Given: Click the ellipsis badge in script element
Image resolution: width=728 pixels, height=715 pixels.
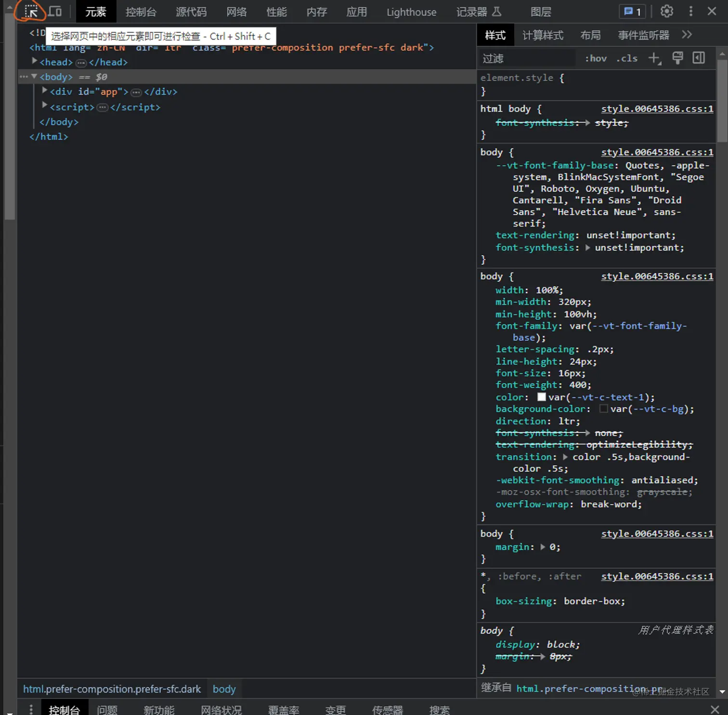Looking at the screenshot, I should click(x=102, y=107).
